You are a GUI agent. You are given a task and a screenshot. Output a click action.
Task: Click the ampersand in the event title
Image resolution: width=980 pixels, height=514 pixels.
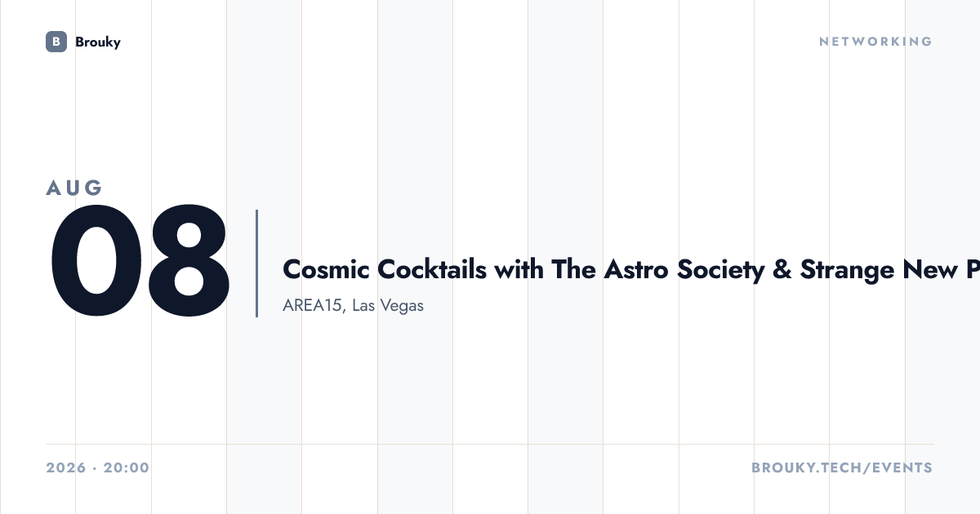[782, 269]
